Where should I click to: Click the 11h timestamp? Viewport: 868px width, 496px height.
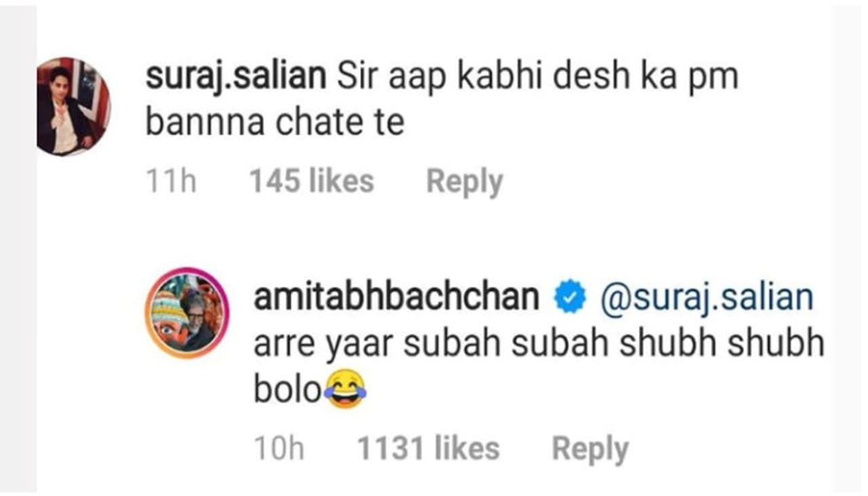[x=172, y=182]
